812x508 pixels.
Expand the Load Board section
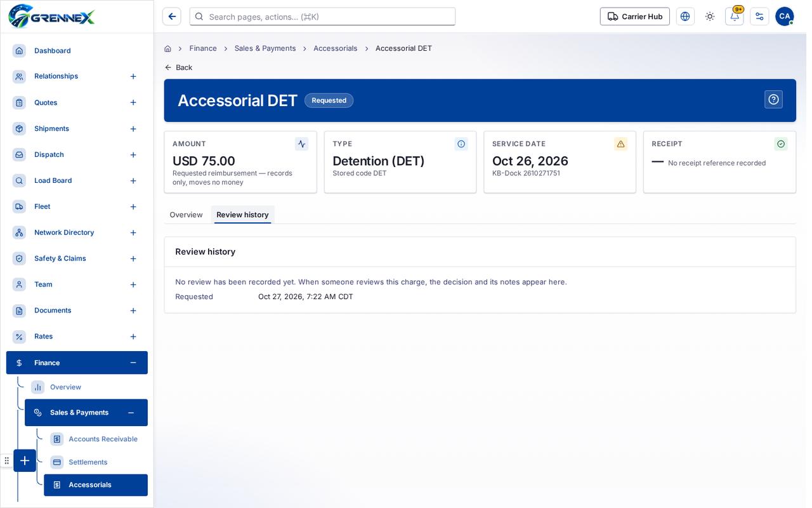tap(133, 181)
